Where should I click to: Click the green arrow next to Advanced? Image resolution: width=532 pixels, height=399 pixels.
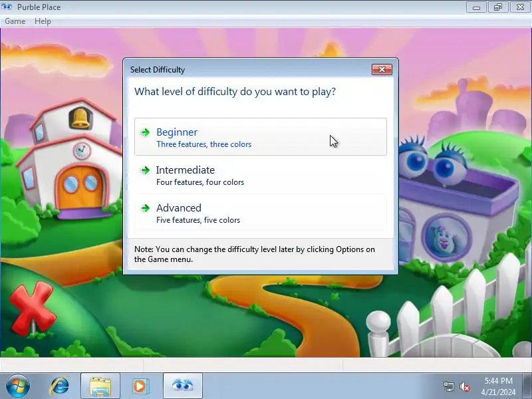[145, 208]
